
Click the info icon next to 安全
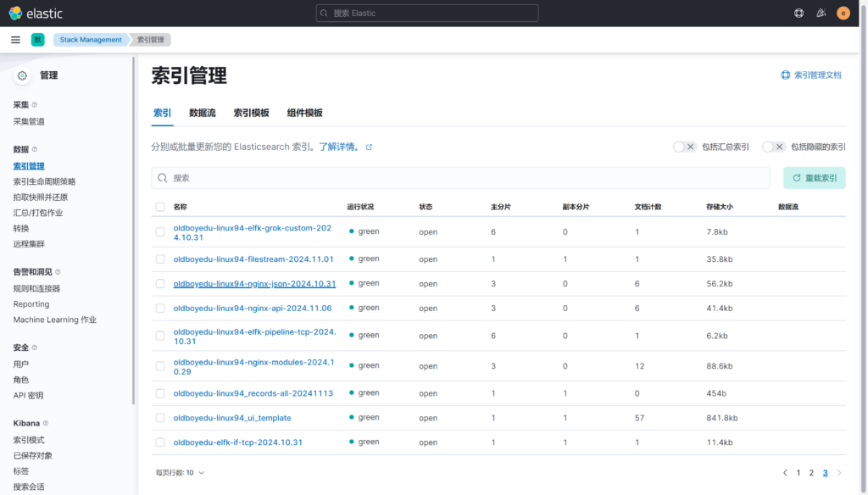34,348
